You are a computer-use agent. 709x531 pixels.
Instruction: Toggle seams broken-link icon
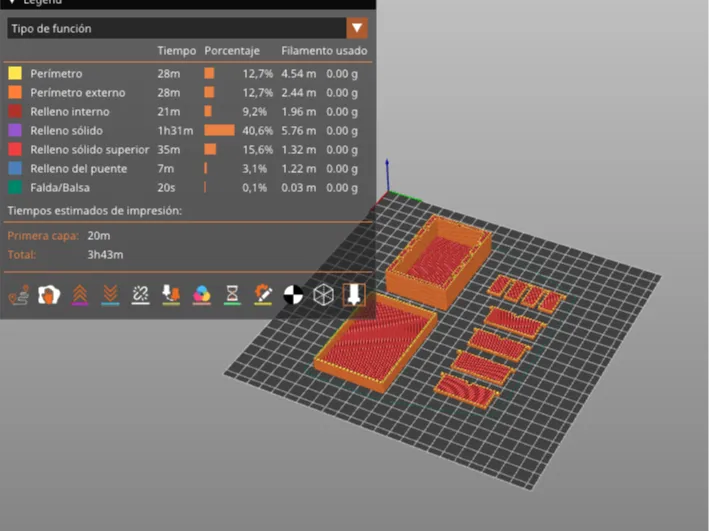[x=141, y=295]
